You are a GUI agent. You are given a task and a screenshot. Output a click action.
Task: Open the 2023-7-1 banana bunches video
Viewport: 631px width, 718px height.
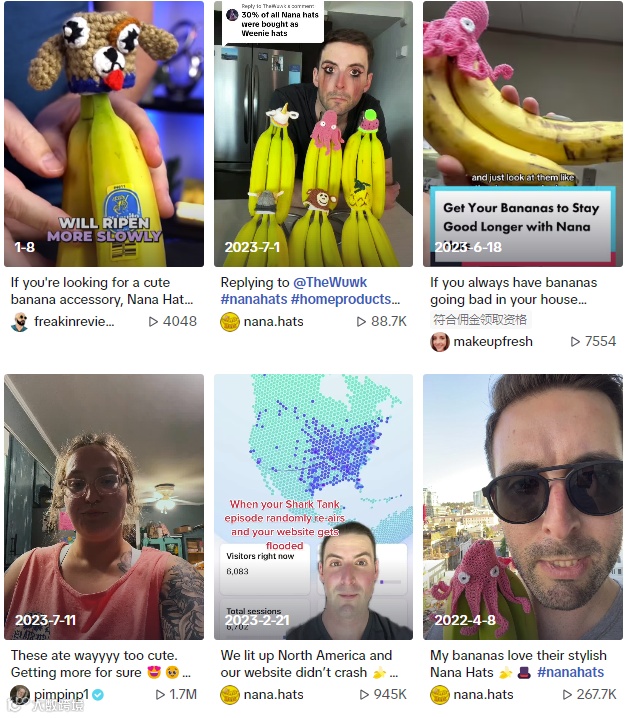point(314,134)
